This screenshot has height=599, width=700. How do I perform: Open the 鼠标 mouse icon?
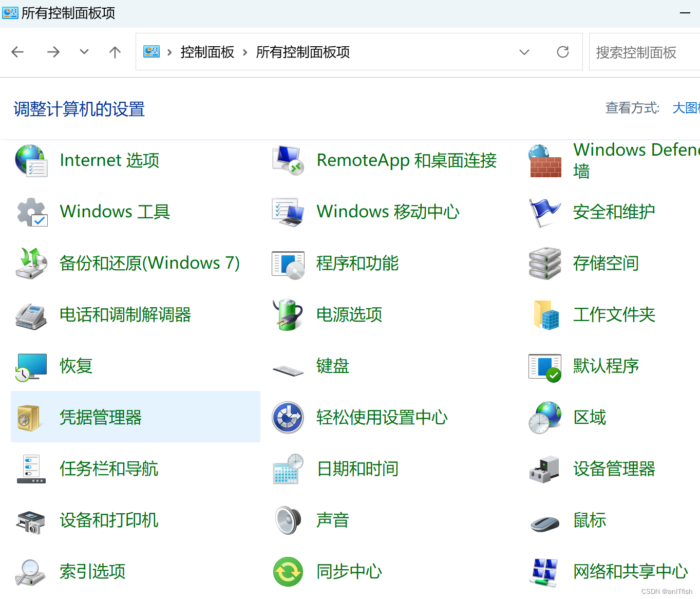point(545,524)
